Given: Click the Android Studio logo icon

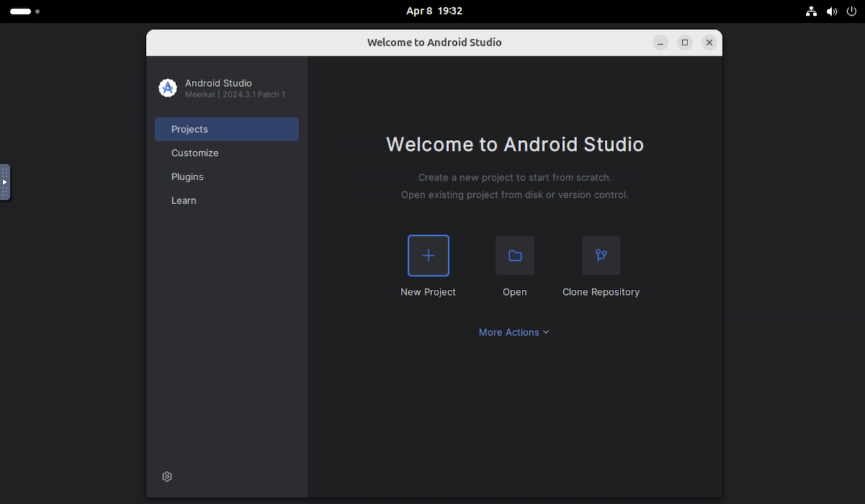Looking at the screenshot, I should [168, 88].
